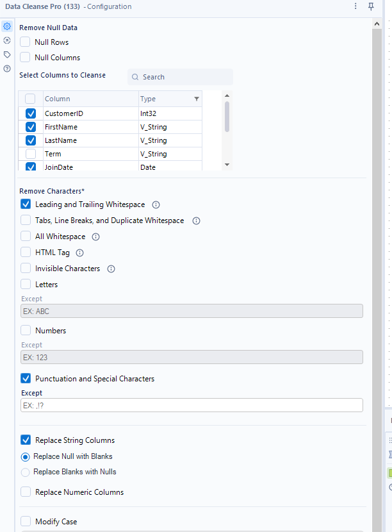The height and width of the screenshot is (532, 392).
Task: Enable Letters removal
Action: point(26,284)
